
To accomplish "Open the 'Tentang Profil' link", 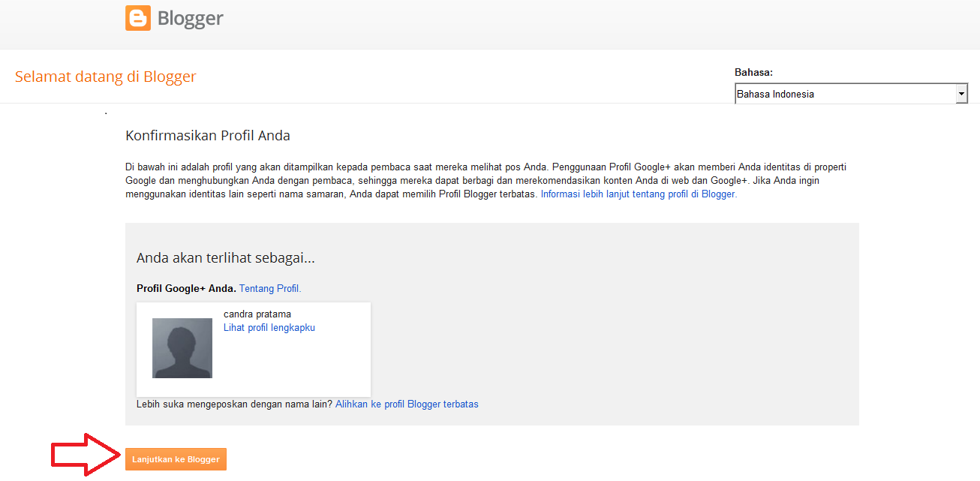I will coord(270,288).
